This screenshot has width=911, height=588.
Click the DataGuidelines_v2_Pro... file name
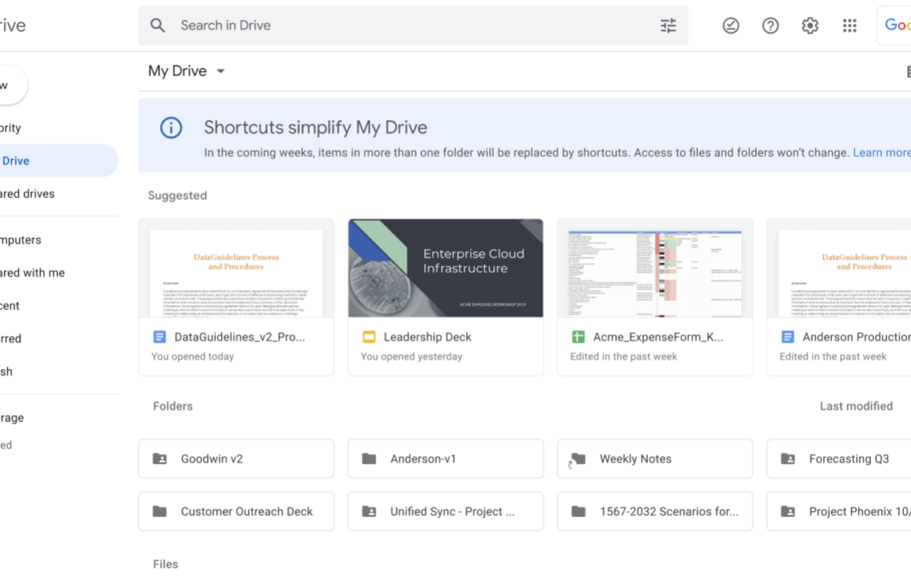click(x=240, y=337)
